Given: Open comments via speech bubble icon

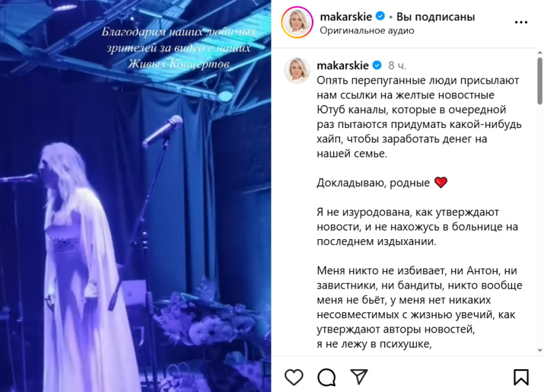Looking at the screenshot, I should (x=326, y=377).
